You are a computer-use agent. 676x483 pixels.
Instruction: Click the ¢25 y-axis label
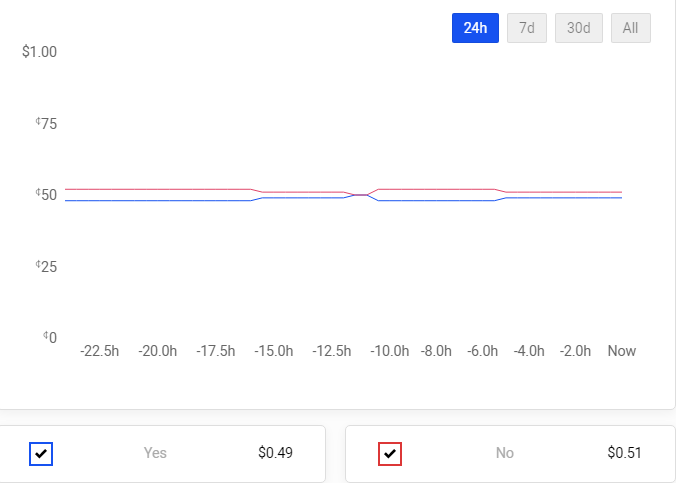pyautogui.click(x=46, y=266)
